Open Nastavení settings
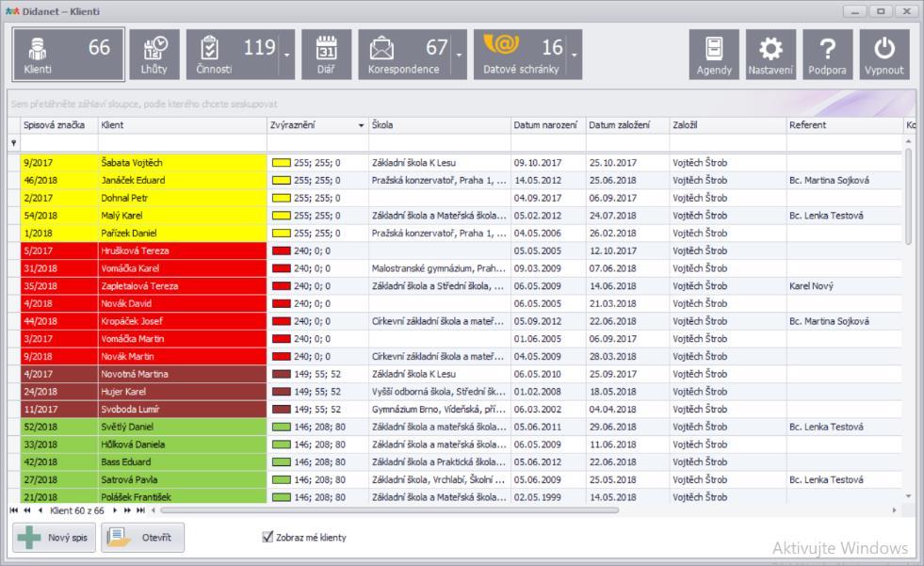The width and height of the screenshot is (924, 566). point(770,55)
